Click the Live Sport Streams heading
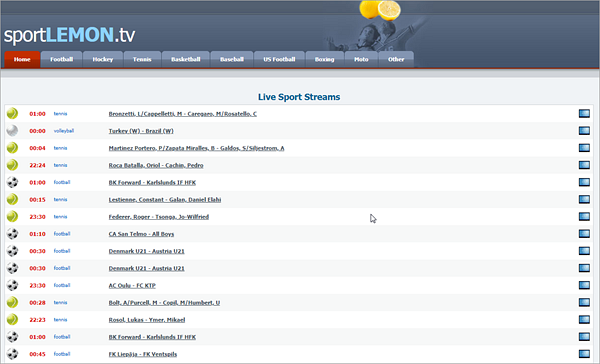This screenshot has height=364, width=600. tap(299, 97)
